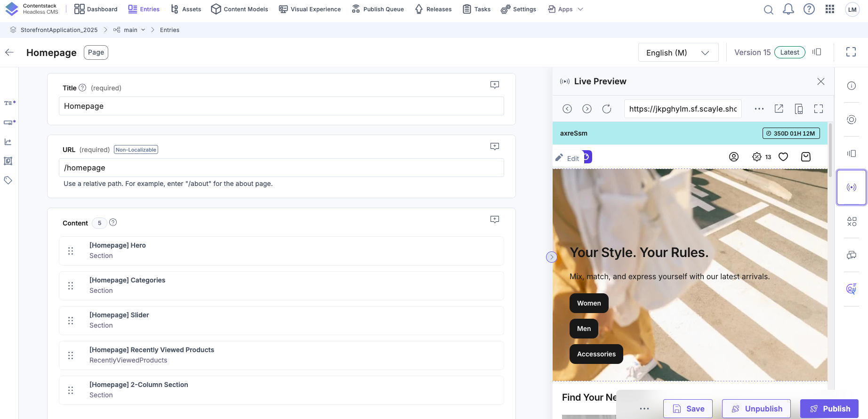This screenshot has width=868, height=419.
Task: Click the notifications bell icon
Action: pos(788,9)
